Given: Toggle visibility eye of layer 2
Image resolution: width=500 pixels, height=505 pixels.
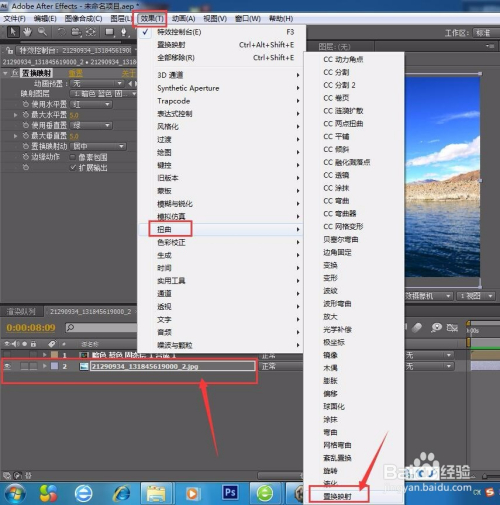Looking at the screenshot, I should (7, 366).
